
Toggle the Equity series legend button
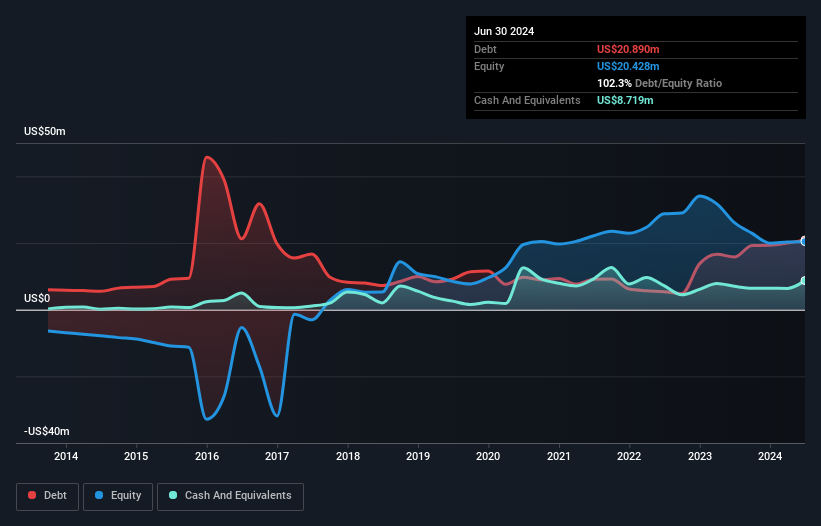[x=118, y=496]
